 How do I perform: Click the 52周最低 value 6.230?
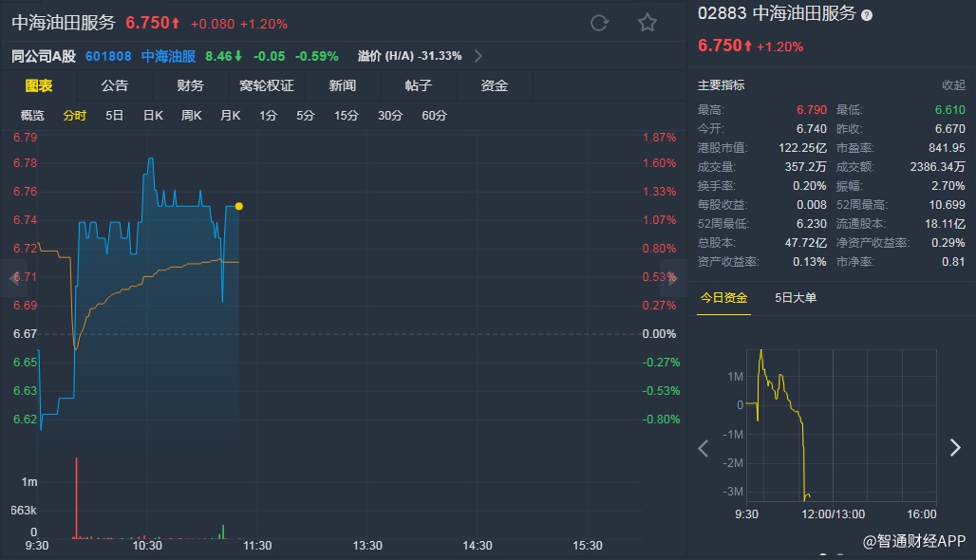coord(812,223)
